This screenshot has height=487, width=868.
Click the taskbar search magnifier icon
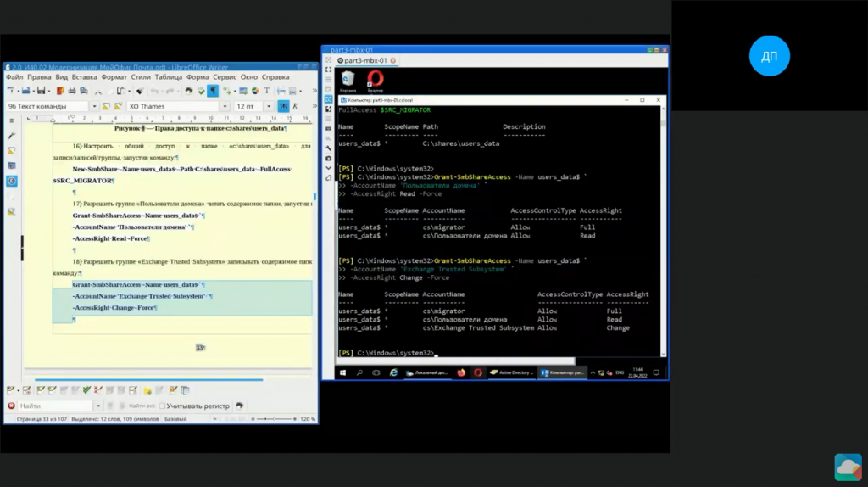coord(359,372)
